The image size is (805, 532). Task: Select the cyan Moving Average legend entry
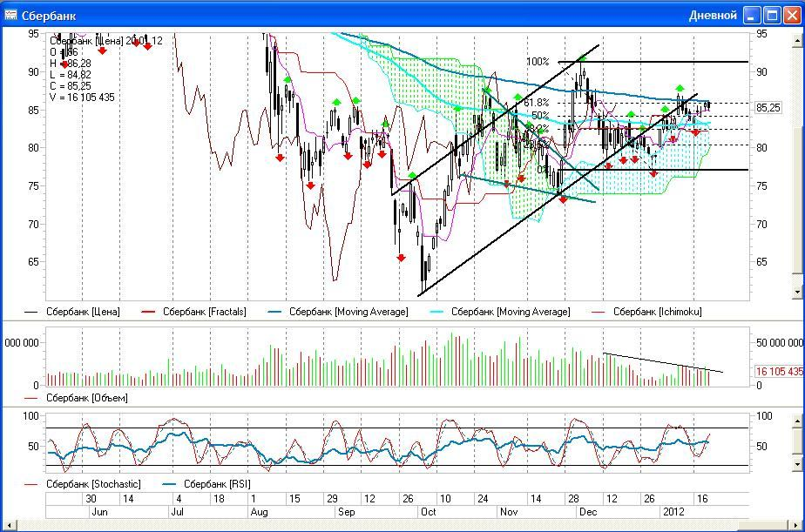[x=500, y=312]
